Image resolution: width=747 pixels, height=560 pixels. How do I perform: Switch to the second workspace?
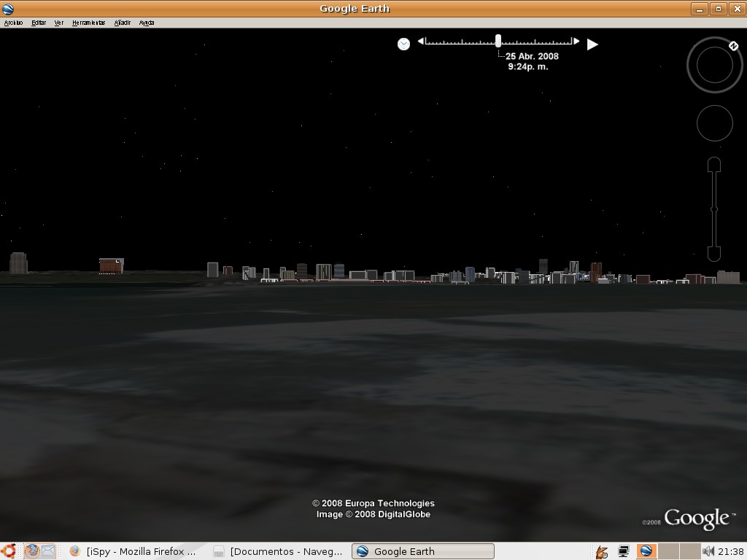click(x=668, y=551)
